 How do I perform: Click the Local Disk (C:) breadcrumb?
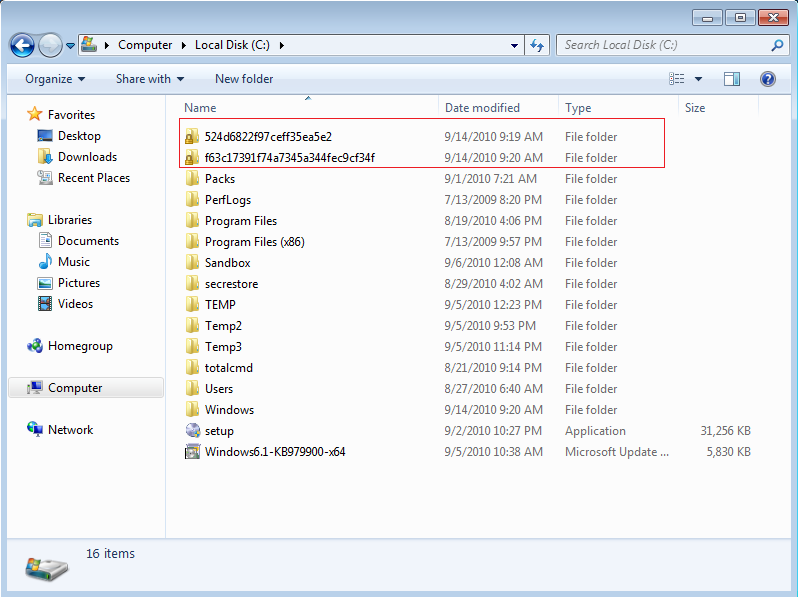click(232, 45)
